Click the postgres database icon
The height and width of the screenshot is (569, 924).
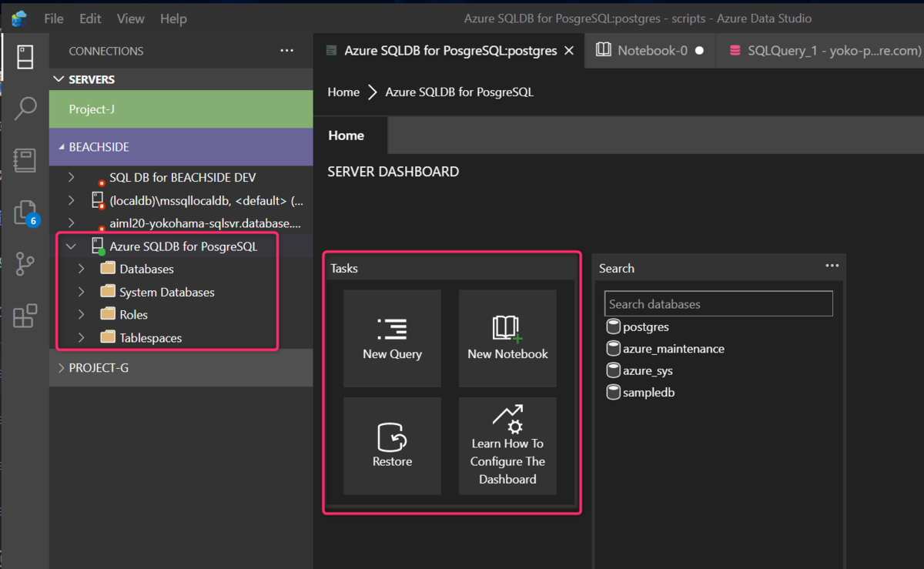pyautogui.click(x=614, y=326)
